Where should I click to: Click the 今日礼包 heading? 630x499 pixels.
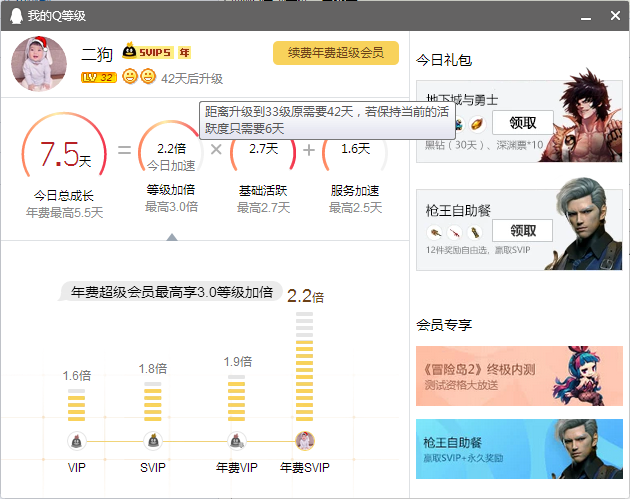444,60
